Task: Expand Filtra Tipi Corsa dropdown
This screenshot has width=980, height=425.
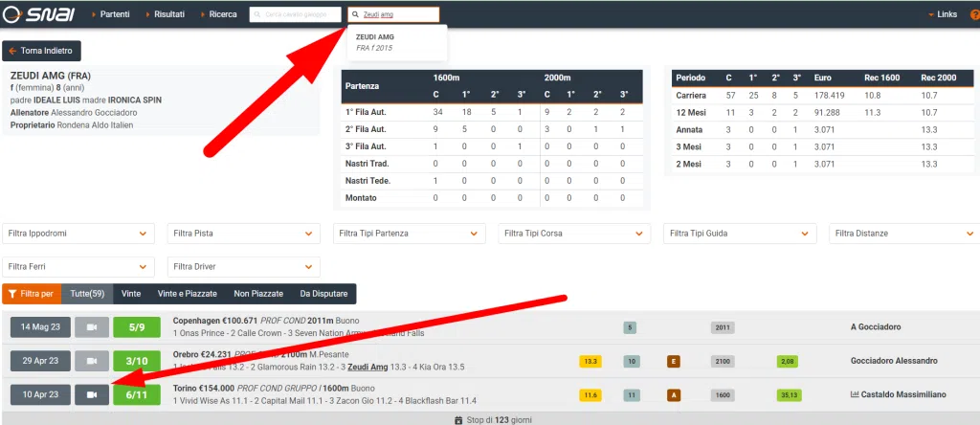Action: 574,234
